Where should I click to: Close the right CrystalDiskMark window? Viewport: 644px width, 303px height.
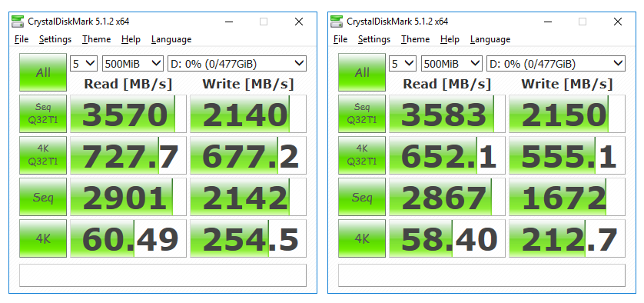click(x=617, y=22)
